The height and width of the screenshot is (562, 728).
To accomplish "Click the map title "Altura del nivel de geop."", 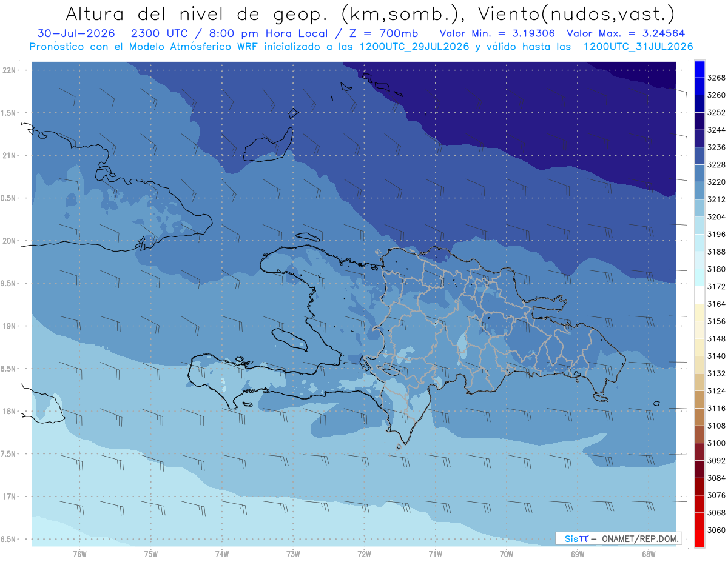I will 198,13.
